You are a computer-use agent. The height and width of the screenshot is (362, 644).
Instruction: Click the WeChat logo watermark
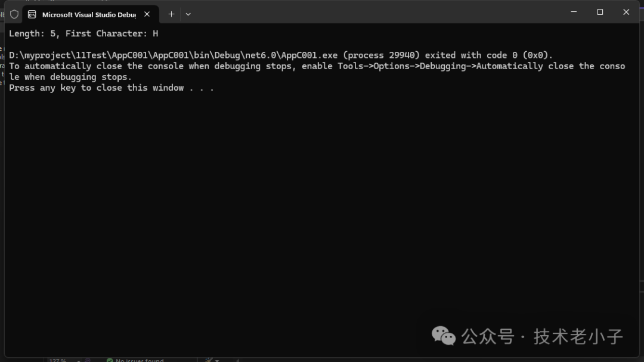444,336
